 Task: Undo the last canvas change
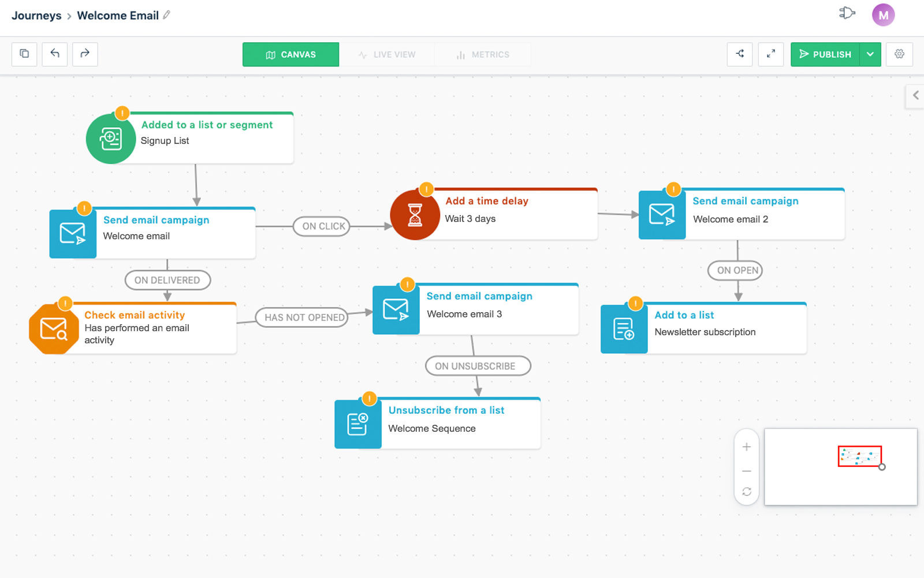pyautogui.click(x=55, y=54)
